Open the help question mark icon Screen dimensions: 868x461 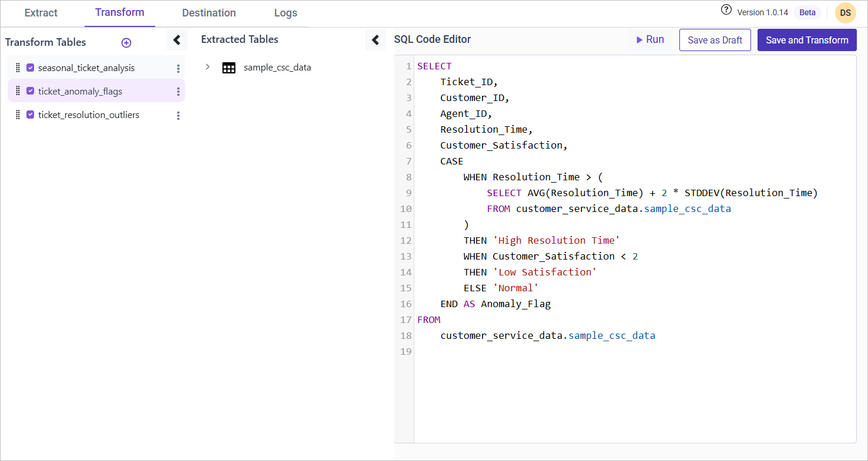pyautogui.click(x=726, y=10)
